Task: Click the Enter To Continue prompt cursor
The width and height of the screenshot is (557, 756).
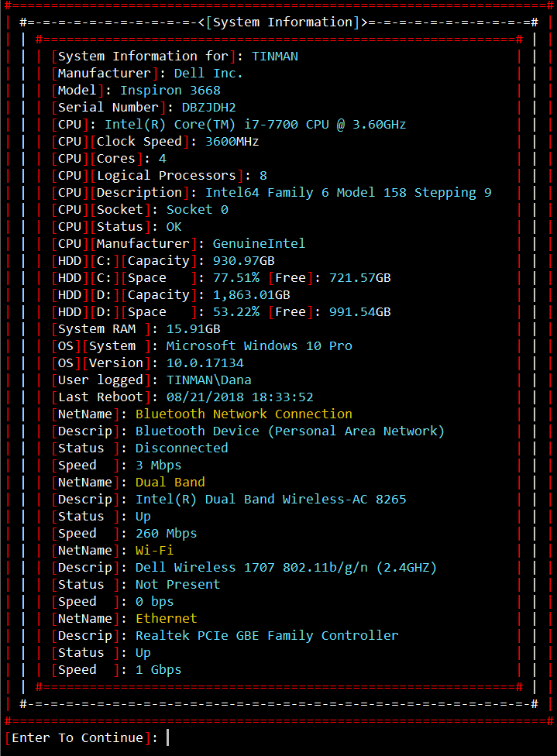Action: click(167, 737)
